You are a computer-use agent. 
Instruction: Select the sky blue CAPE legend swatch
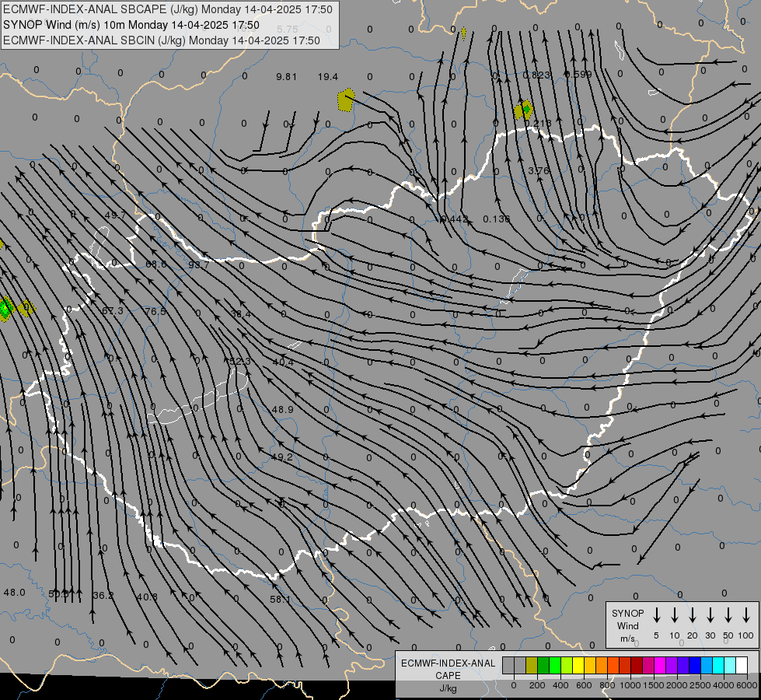(x=706, y=666)
